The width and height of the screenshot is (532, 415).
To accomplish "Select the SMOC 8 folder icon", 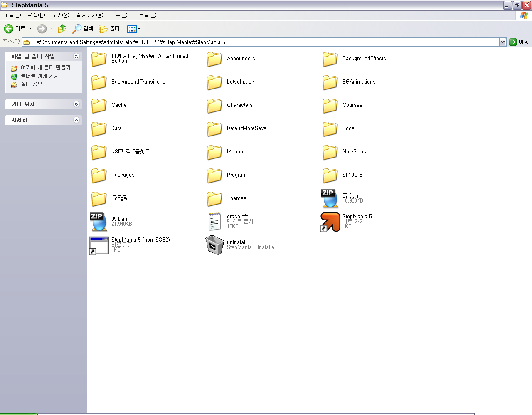I will pyautogui.click(x=330, y=175).
